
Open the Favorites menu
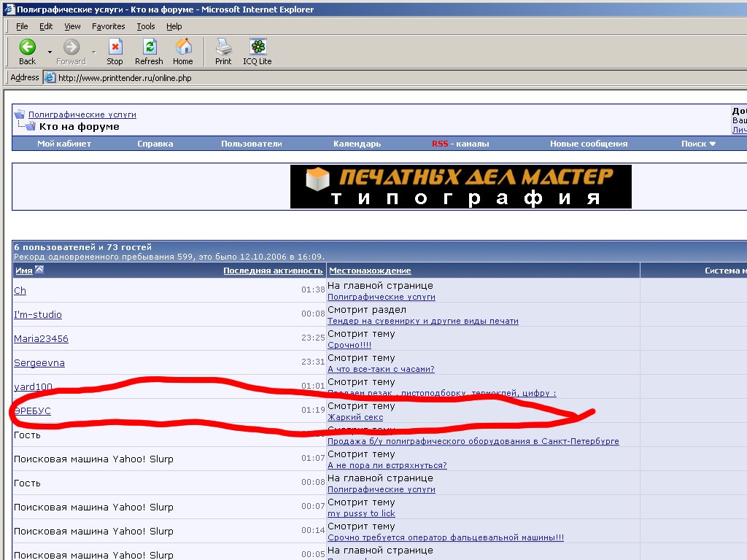point(108,26)
